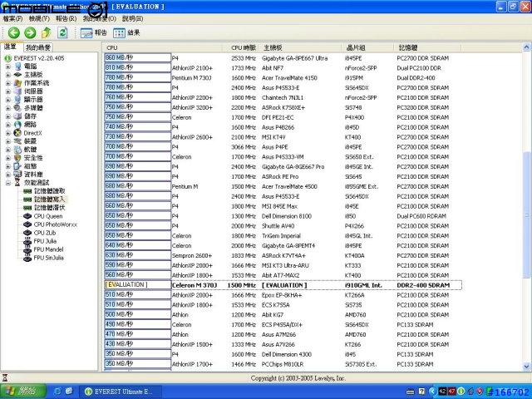
Task: Open the 檔案(F) file menu
Action: 12,18
